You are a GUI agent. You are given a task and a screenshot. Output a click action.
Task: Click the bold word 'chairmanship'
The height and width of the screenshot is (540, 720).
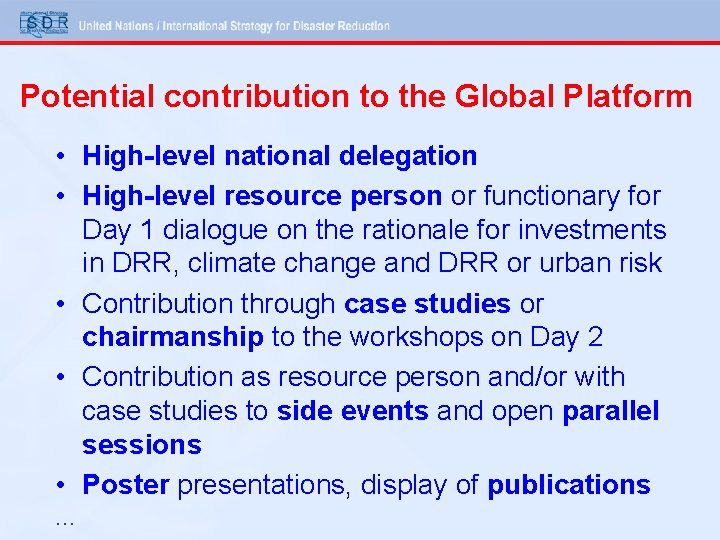coord(173,338)
